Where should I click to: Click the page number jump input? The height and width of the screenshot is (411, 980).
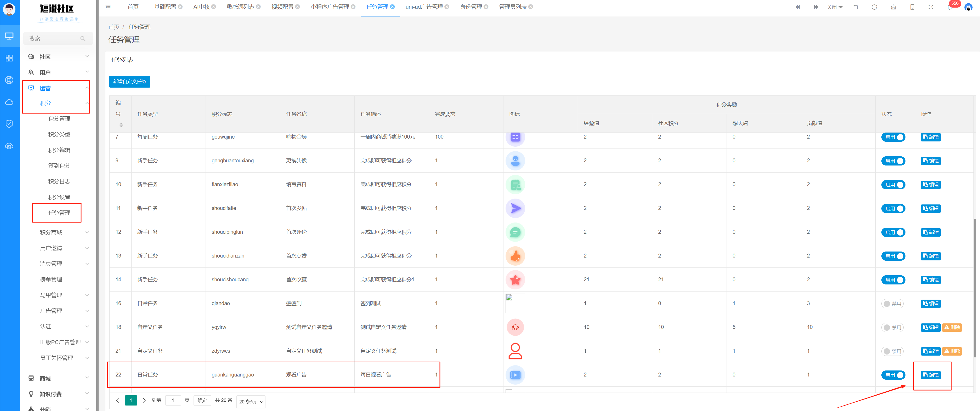click(173, 400)
